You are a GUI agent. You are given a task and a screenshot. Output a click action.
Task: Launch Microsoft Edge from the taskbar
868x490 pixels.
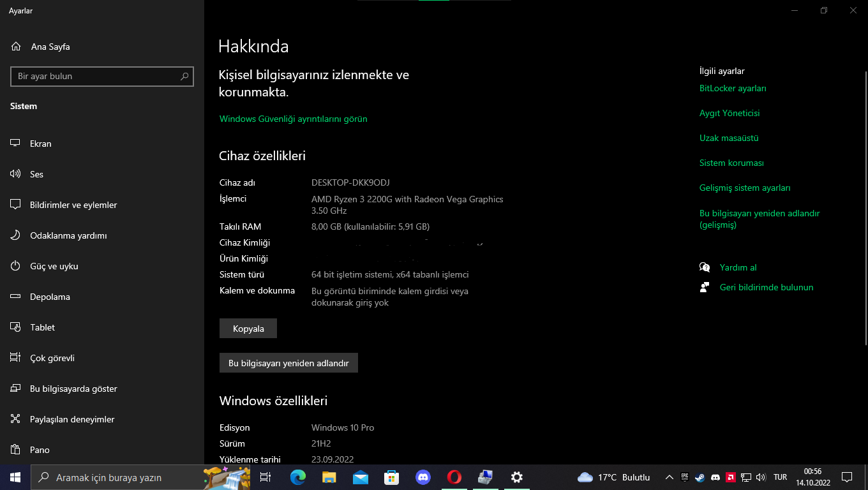coord(297,477)
